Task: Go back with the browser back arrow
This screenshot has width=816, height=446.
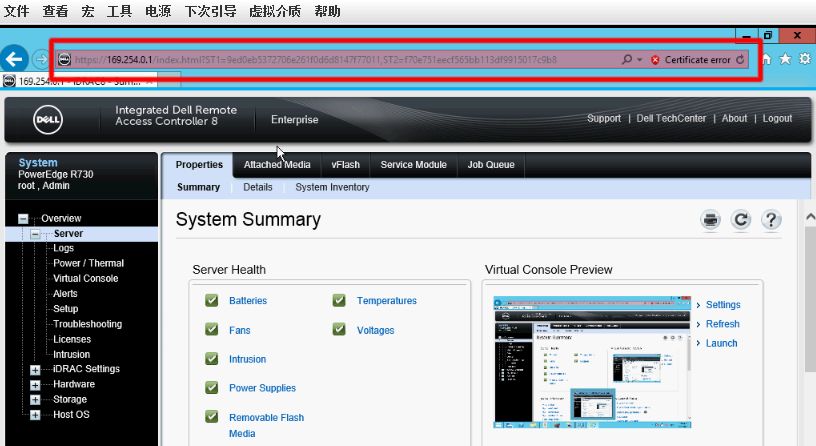Action: tap(15, 59)
